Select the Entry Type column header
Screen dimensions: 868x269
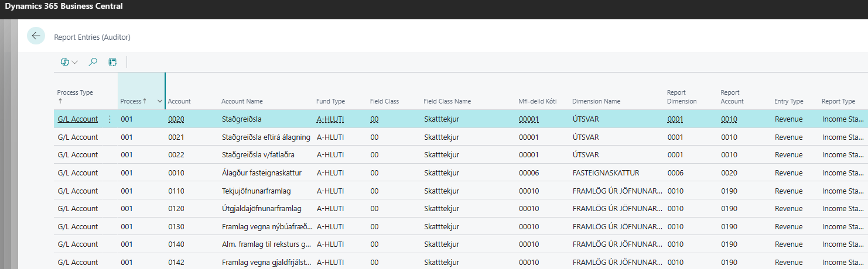click(788, 101)
